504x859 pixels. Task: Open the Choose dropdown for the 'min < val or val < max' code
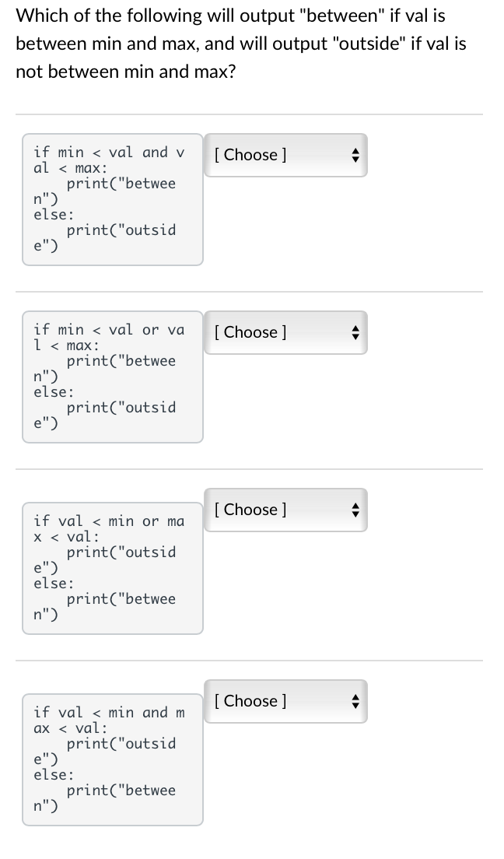[280, 332]
